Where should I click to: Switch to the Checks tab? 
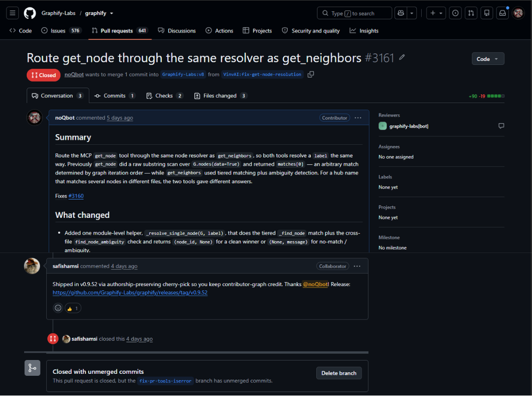165,96
